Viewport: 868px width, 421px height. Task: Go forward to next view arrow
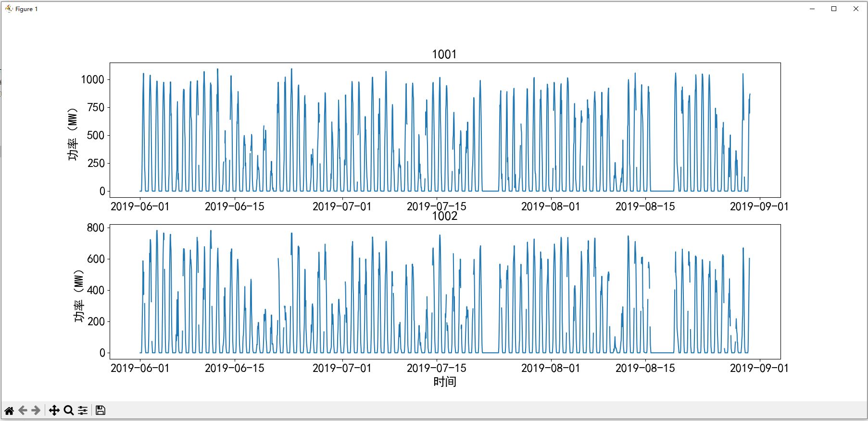coord(36,410)
